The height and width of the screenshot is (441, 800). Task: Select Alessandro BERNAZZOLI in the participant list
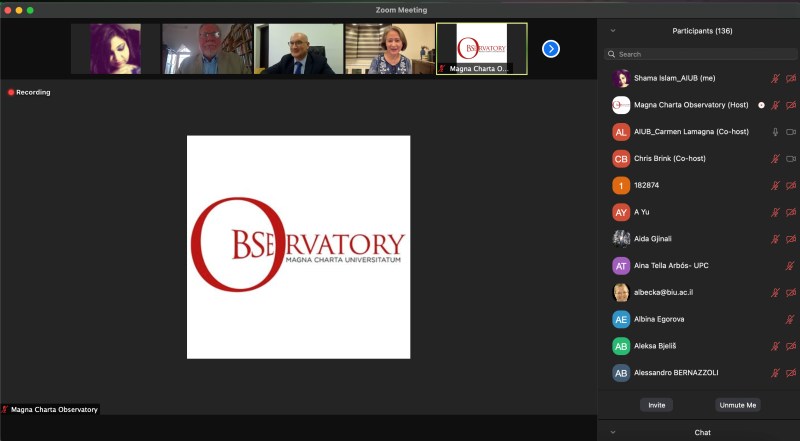click(x=684, y=373)
